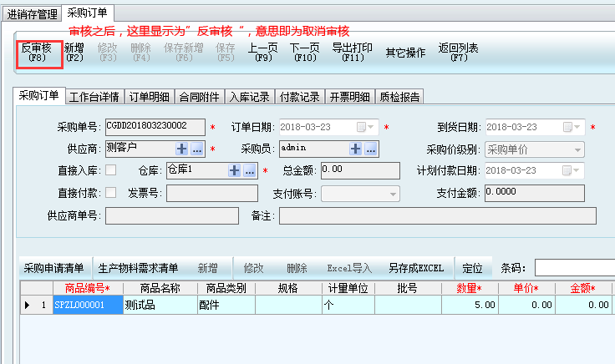615x364 pixels.
Task: Click 导出打印 (F11) in the toolbar
Action: tap(353, 53)
